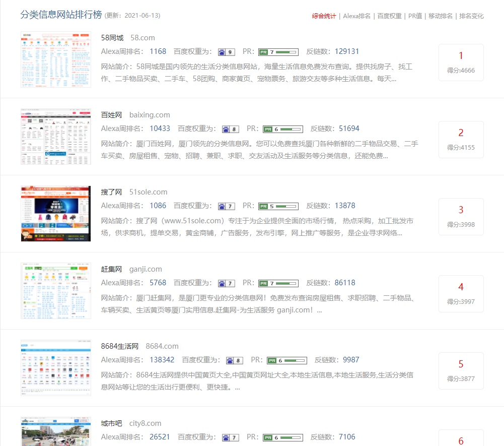Click the PR 7 badge for 赶集网

(x=278, y=284)
